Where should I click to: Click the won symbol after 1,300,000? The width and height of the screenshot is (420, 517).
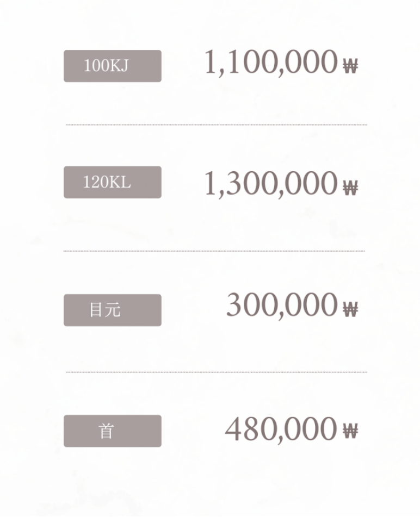[350, 188]
